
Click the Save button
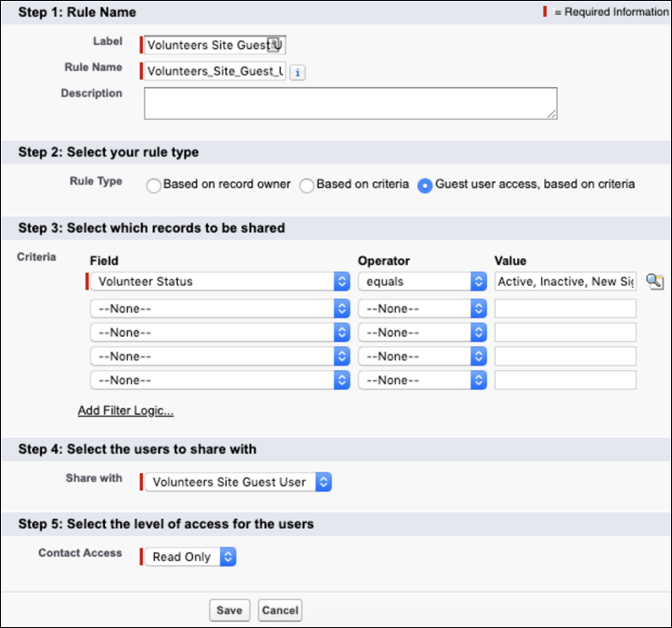229,610
